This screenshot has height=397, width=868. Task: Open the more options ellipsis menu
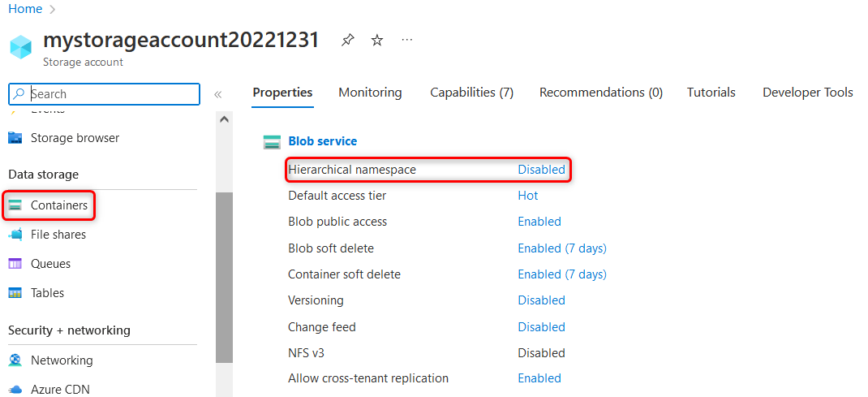coord(407,40)
